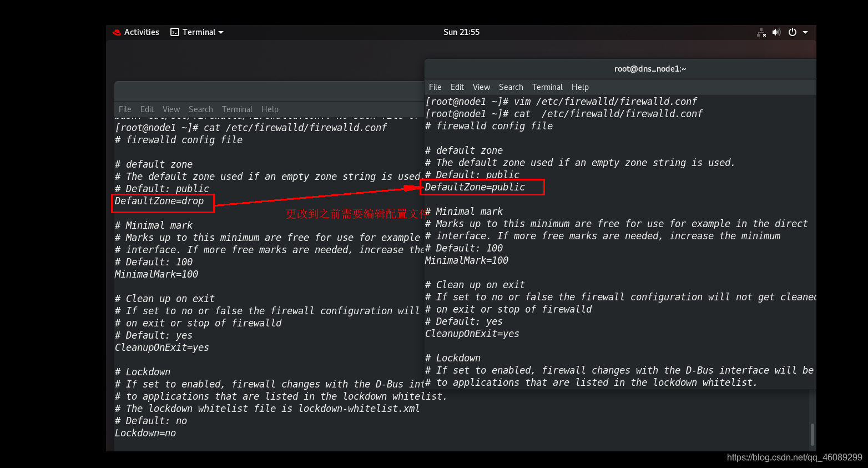Click '# Default: yes' in front terminal
Viewport: 868px width, 468px height.
(464, 321)
